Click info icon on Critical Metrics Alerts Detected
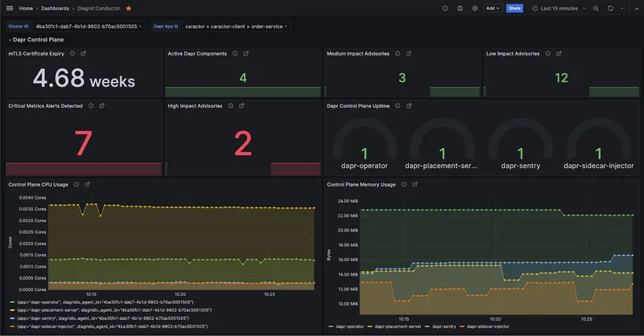This screenshot has height=336, width=644. (91, 105)
